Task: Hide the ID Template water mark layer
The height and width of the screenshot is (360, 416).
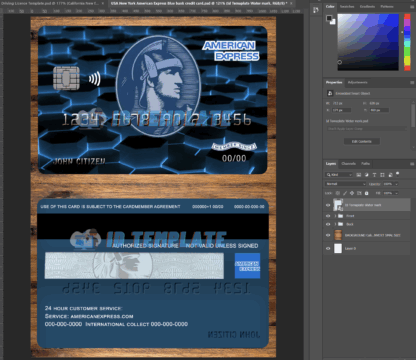Action: [328, 205]
